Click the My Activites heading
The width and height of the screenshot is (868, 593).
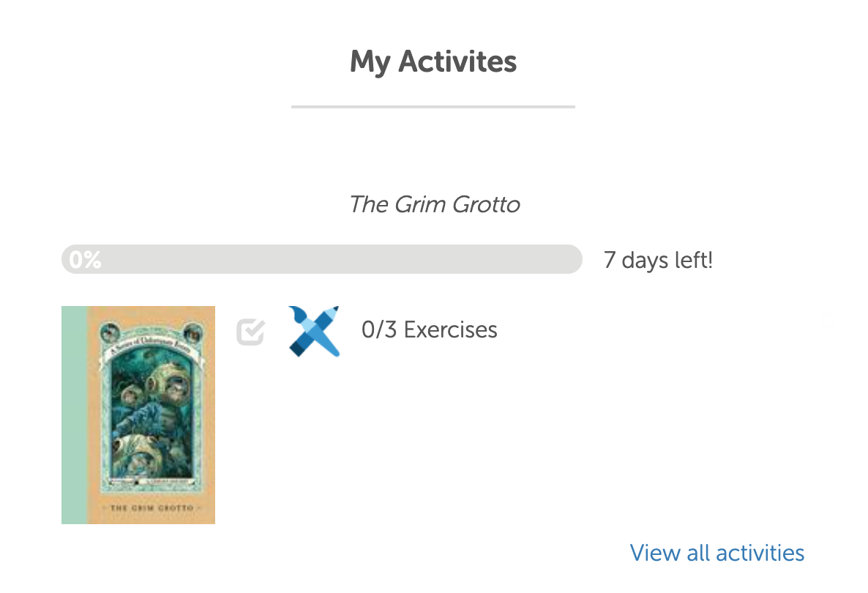tap(433, 61)
